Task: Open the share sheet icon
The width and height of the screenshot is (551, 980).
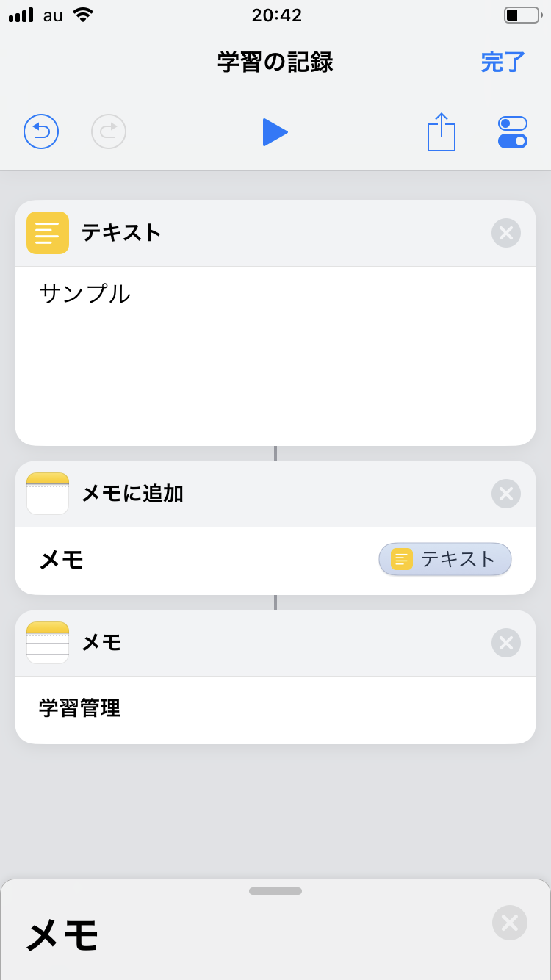Action: point(442,132)
